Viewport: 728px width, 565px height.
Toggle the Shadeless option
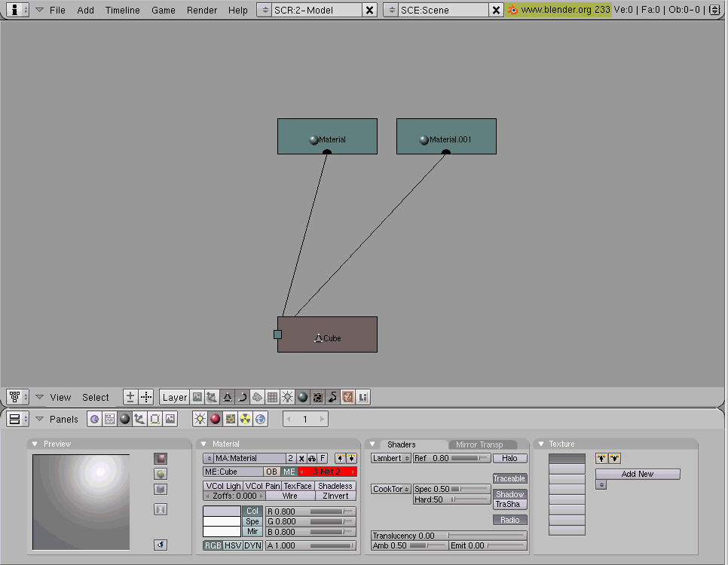point(335,486)
